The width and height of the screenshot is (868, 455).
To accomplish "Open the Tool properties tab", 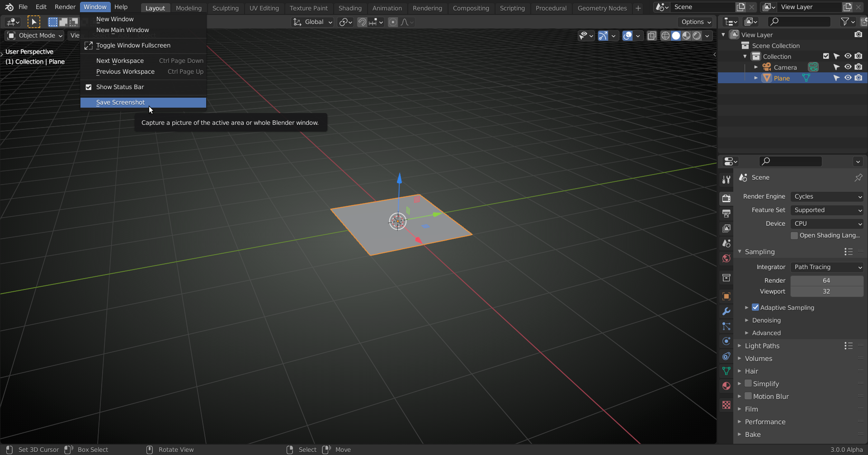I will [x=726, y=180].
